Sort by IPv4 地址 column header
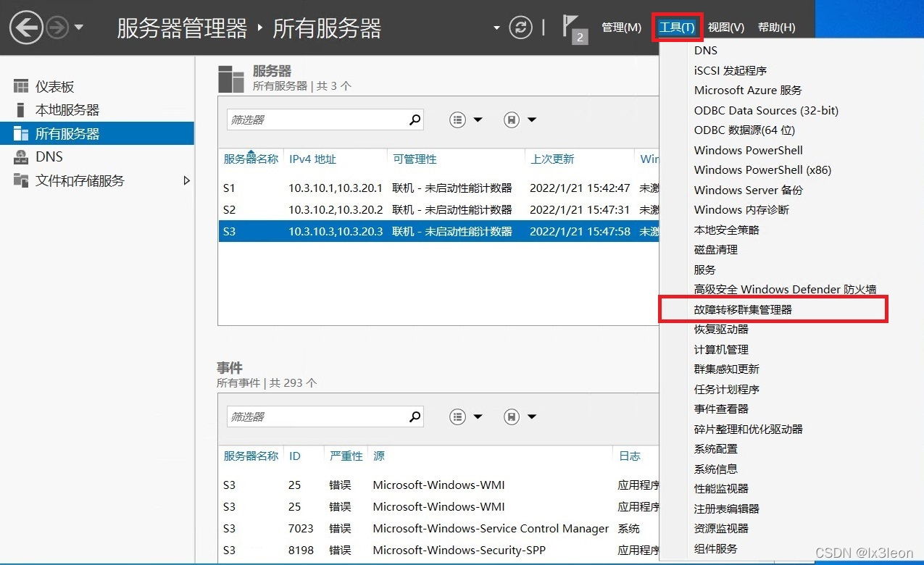Viewport: 924px width, 565px height. coord(312,159)
